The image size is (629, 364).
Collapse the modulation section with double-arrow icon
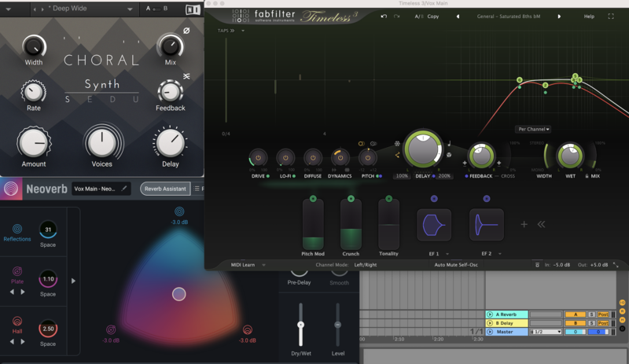pyautogui.click(x=541, y=224)
